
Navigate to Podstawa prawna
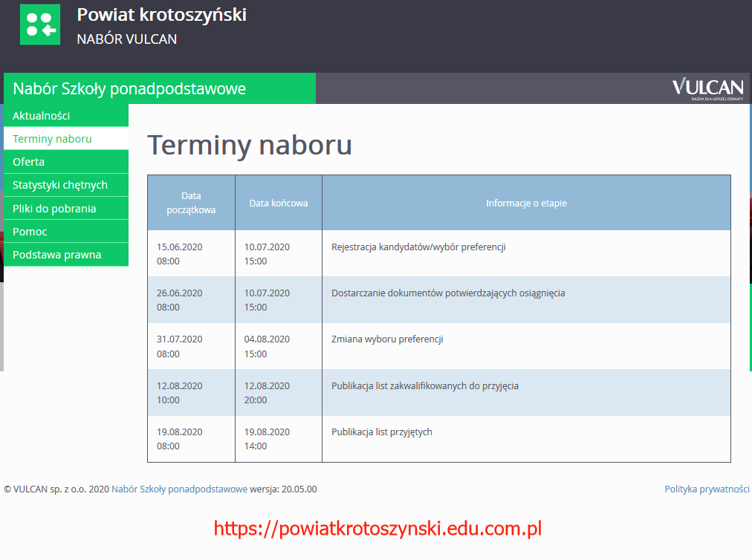(57, 255)
